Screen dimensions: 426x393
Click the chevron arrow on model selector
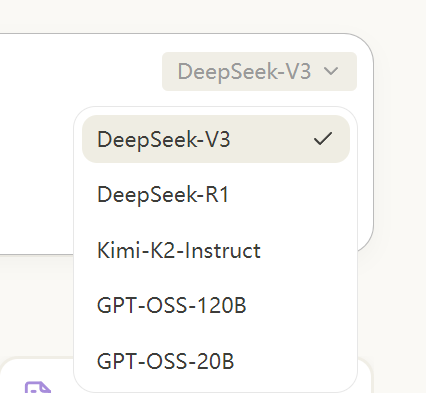[331, 71]
